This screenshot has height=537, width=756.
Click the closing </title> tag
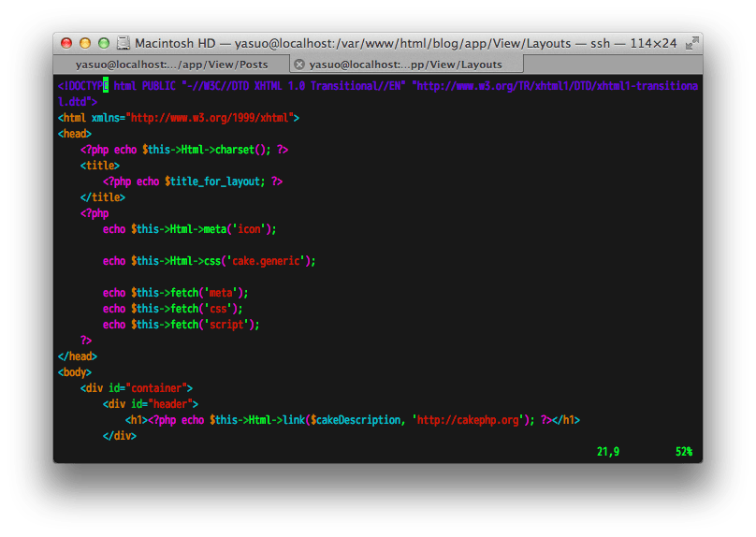click(x=103, y=197)
